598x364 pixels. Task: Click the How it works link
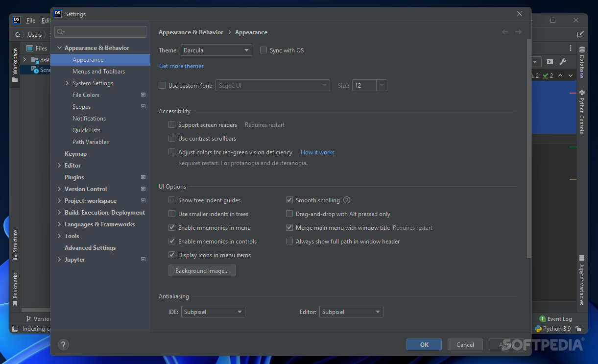(317, 152)
